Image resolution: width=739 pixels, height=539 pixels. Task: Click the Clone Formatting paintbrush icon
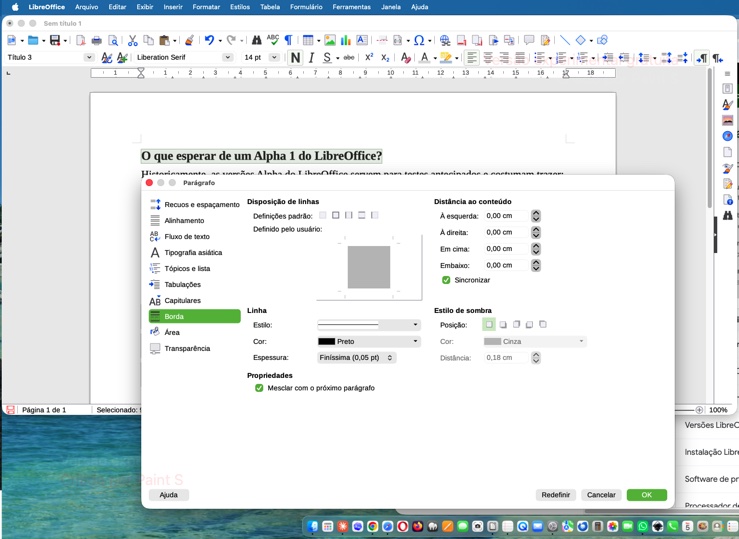[x=189, y=41]
